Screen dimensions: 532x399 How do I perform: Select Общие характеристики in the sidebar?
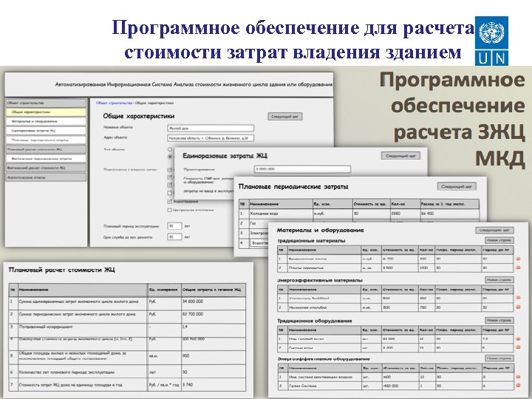46,112
